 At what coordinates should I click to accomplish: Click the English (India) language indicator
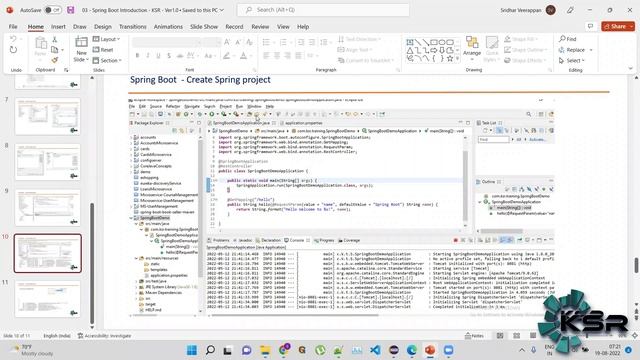coord(57,336)
